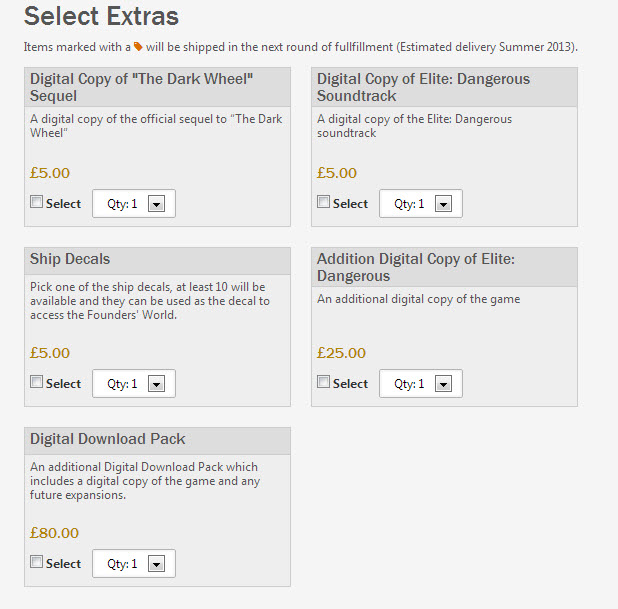Tick Select for "The Dark Wheel" Sequel
The width and height of the screenshot is (618, 609).
point(37,202)
